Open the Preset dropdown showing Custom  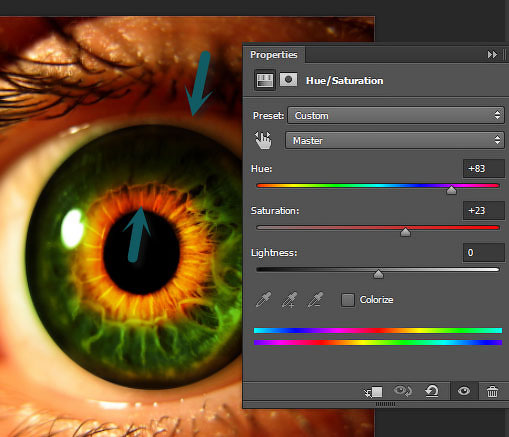coord(396,115)
